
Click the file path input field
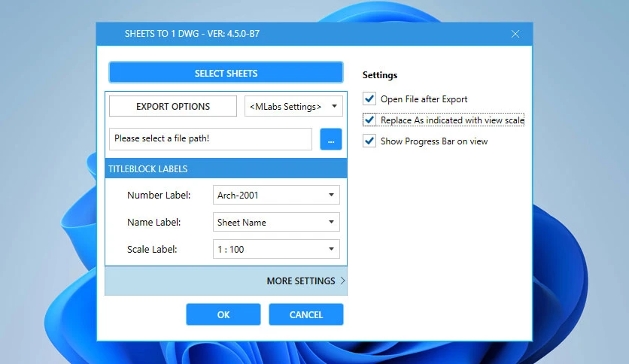(211, 138)
